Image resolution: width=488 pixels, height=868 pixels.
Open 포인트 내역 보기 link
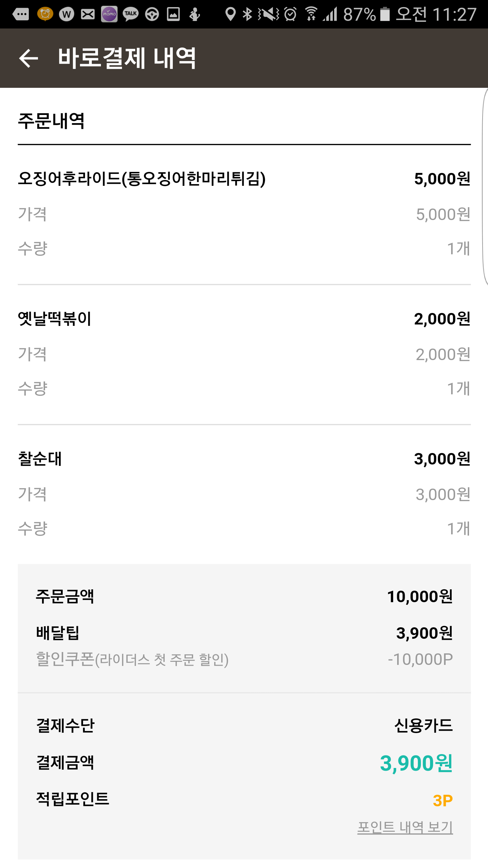pyautogui.click(x=405, y=827)
